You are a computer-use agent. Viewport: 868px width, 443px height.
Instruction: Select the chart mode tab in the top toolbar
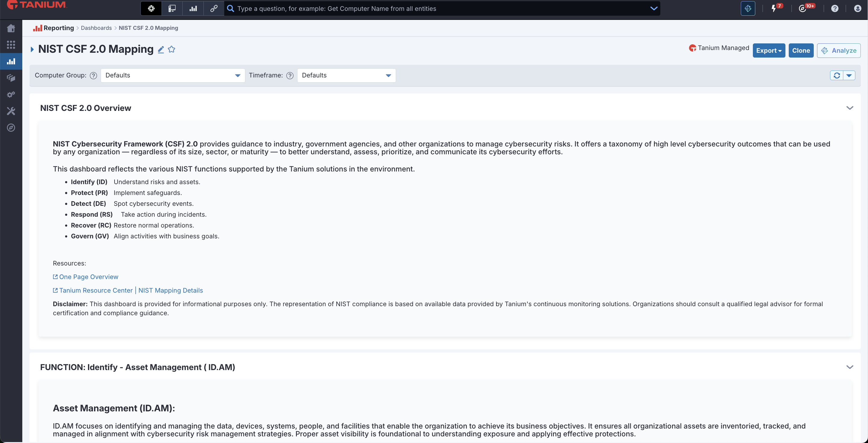click(193, 8)
